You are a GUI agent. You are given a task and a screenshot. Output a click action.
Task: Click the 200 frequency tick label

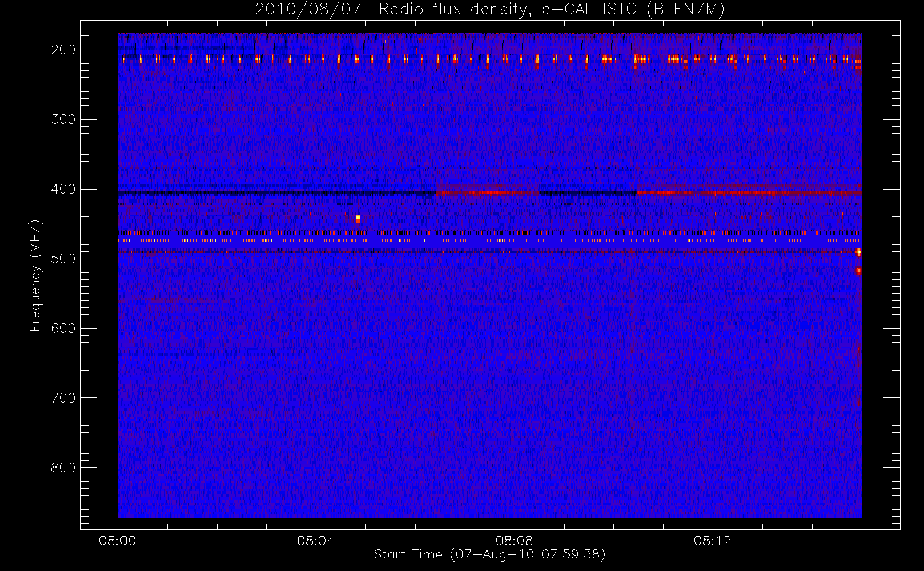tap(63, 50)
